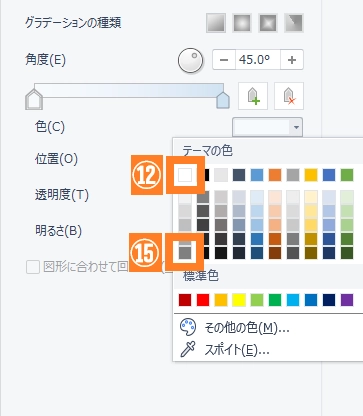Decrease the angle with the minus button
The image size is (363, 416).
tap(224, 60)
